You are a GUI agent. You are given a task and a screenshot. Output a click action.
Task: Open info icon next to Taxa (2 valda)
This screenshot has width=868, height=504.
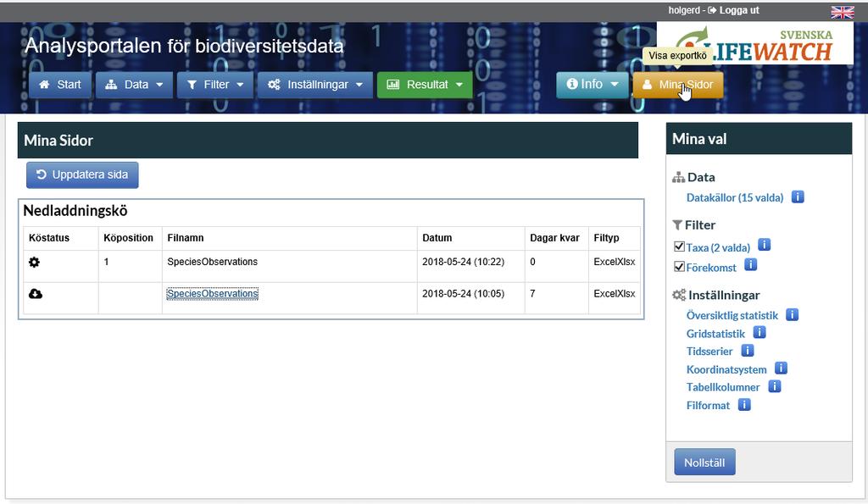(764, 245)
